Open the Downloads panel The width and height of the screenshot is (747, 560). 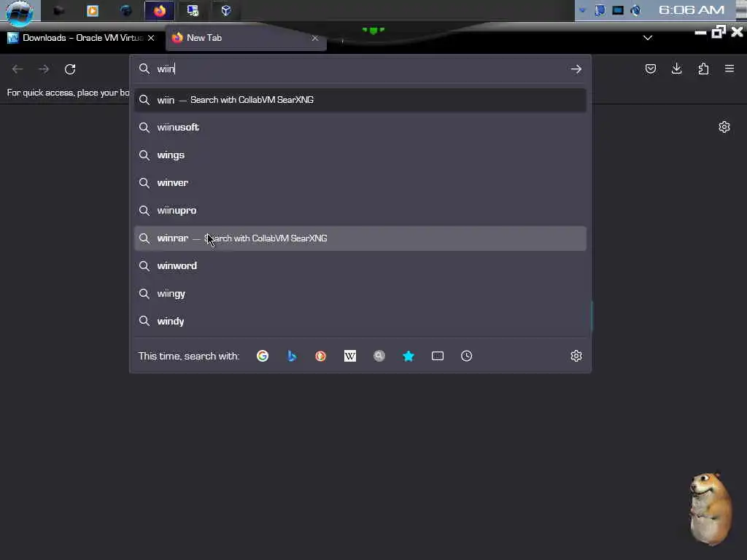[676, 69]
